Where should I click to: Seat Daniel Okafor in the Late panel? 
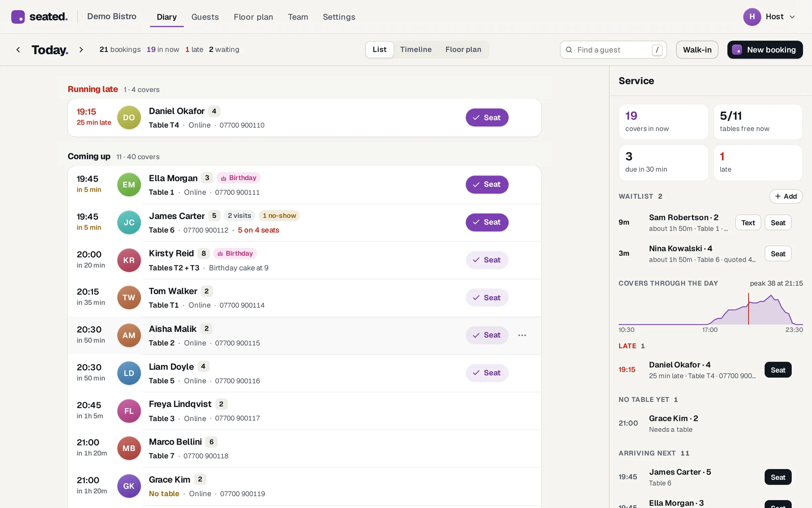tap(778, 370)
